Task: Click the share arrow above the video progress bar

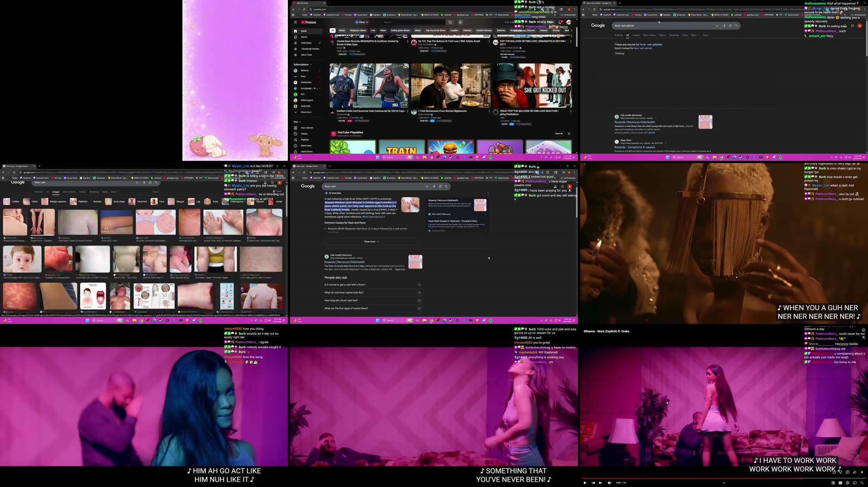Action: click(854, 473)
